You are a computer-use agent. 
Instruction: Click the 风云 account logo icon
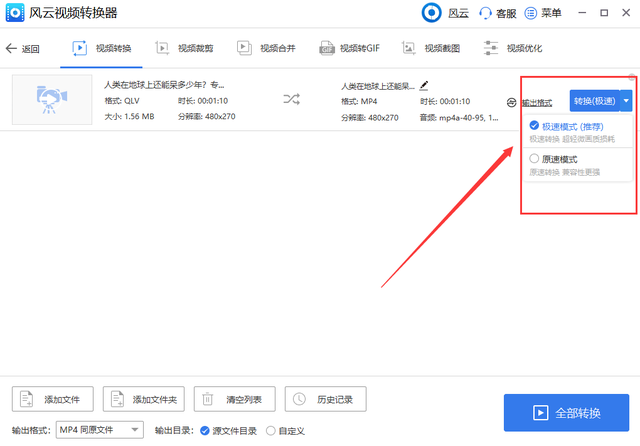point(431,13)
